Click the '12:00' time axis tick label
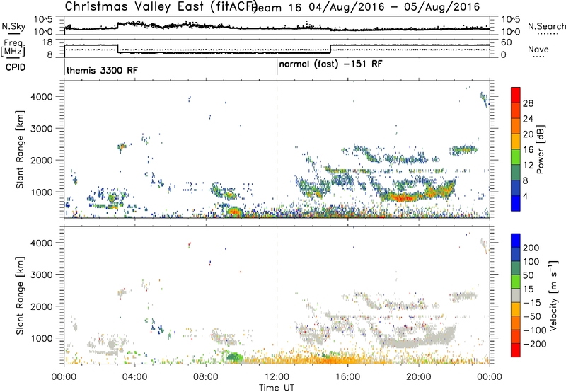The height and width of the screenshot is (392, 566). 277,376
